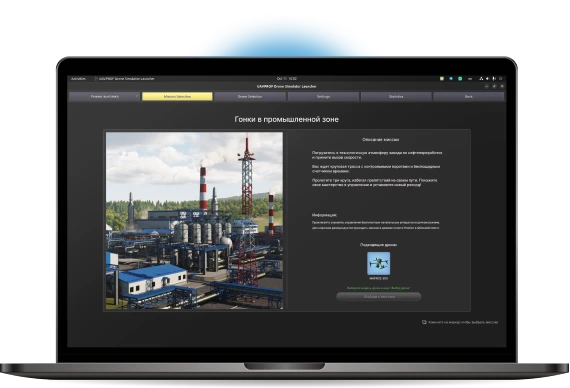Click the green circular tray icon

pos(460,79)
